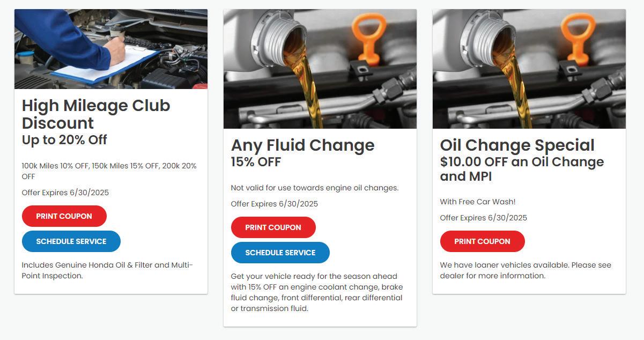Print the Any Fluid Change coupon
Viewport: 644px width, 340px height.
(x=273, y=227)
